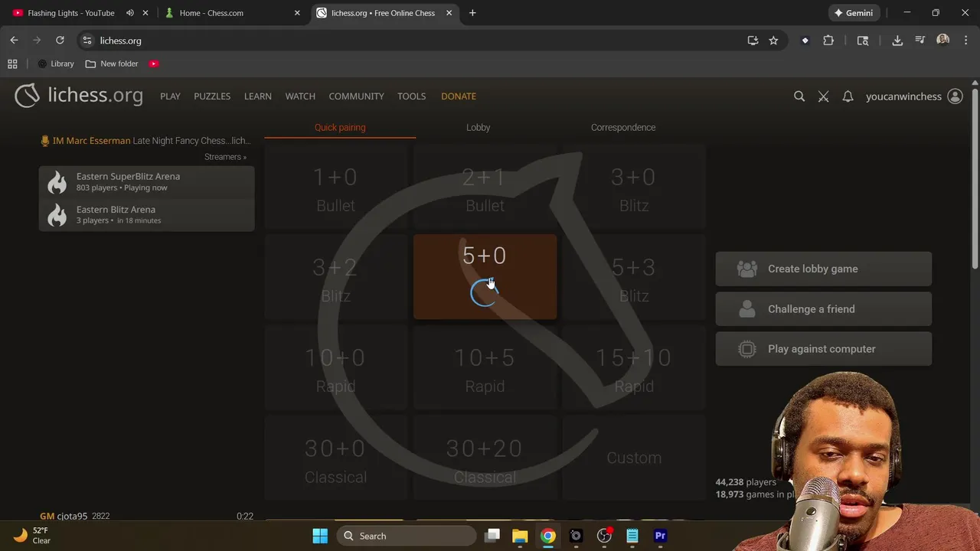This screenshot has width=980, height=551.
Task: Click the Streamers » link
Action: point(225,157)
